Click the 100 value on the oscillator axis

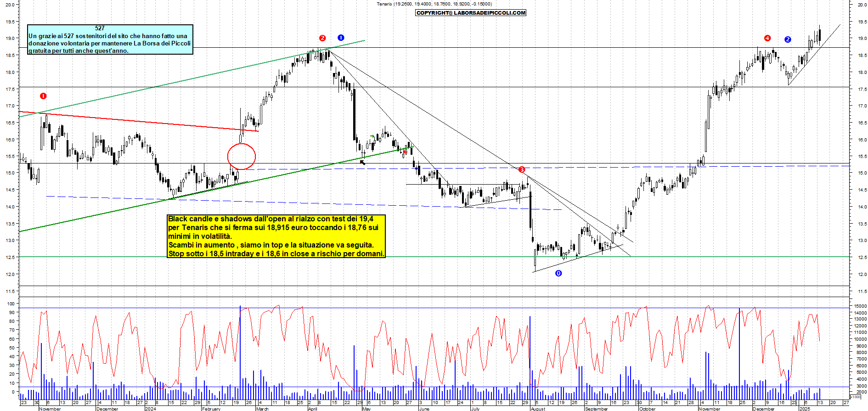[11, 304]
